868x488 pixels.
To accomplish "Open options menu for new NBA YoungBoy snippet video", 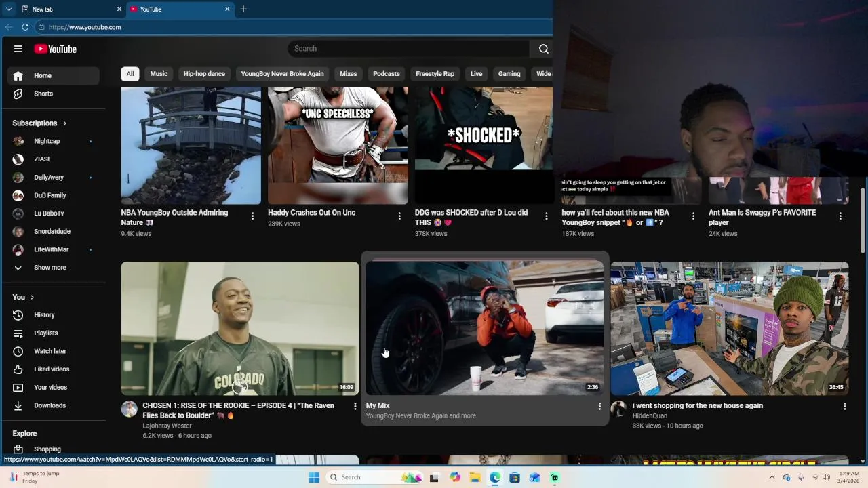I will 693,216.
